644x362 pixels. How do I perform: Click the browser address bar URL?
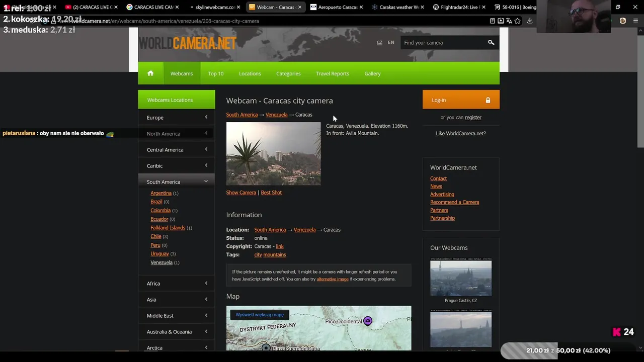(x=165, y=21)
